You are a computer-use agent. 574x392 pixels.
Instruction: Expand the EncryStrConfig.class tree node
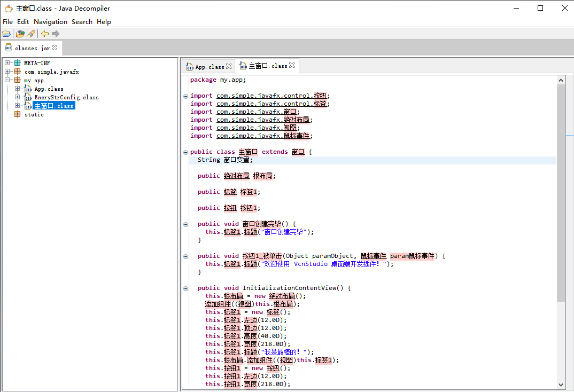17,97
